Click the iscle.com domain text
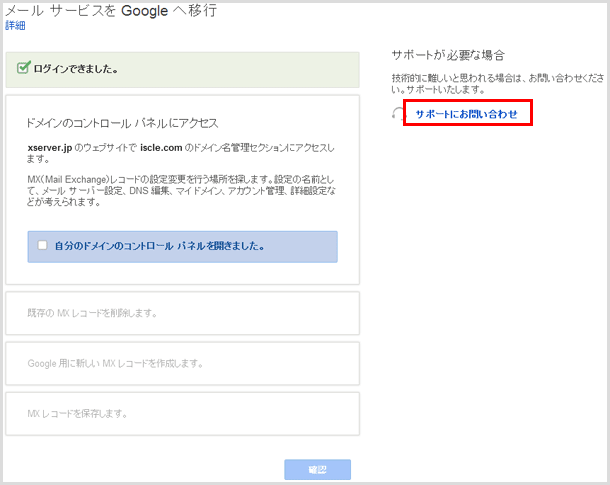This screenshot has height=485, width=610. point(161,148)
